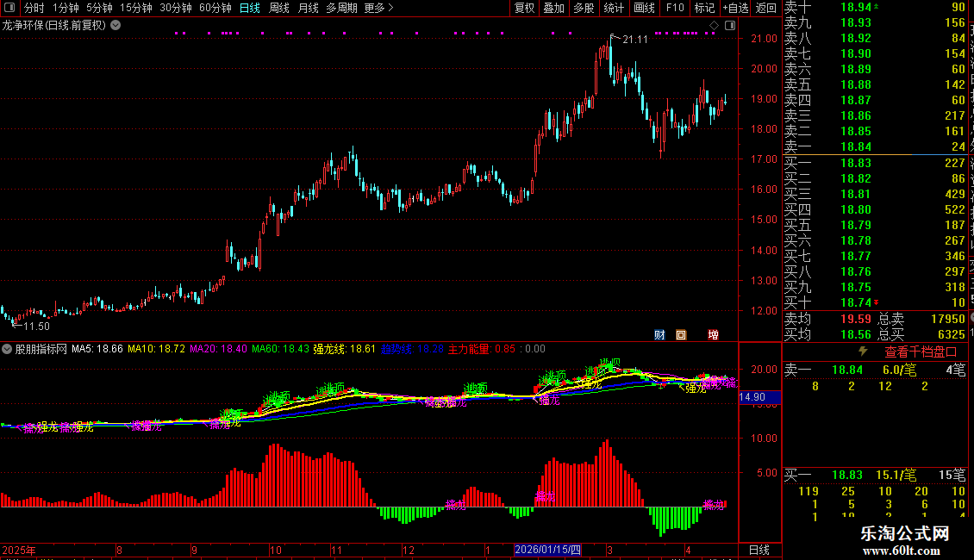Toggle the right panel layout icon
Screen dimensions: 974x560
[730, 26]
